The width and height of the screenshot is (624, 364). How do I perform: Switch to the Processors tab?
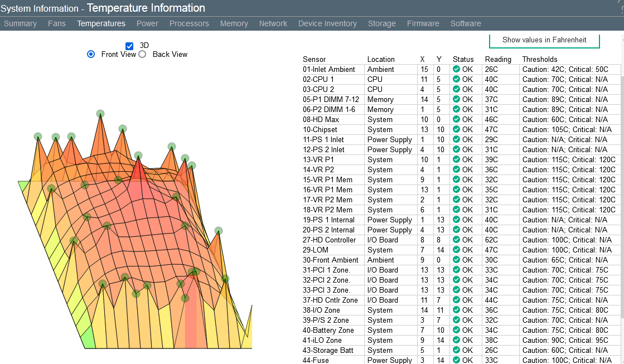pos(189,23)
